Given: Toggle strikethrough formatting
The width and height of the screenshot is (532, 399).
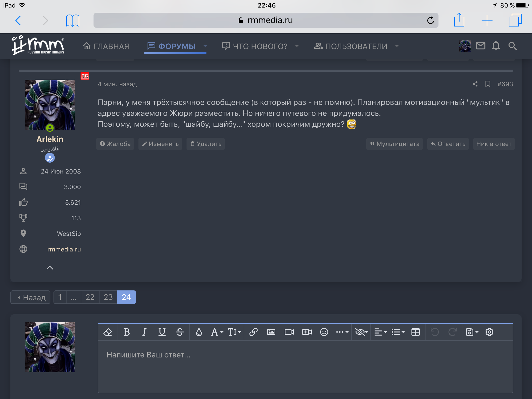Looking at the screenshot, I should click(x=179, y=332).
